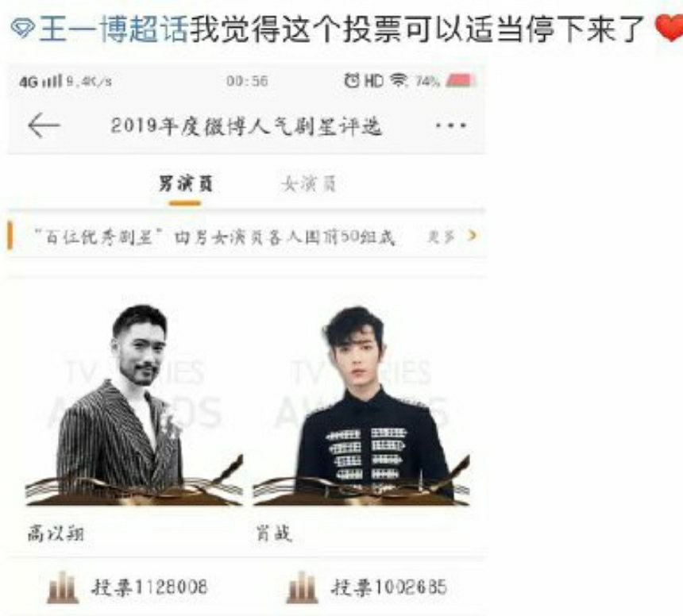Switch to the 男演员 tab
Image resolution: width=683 pixels, height=616 pixels.
(186, 184)
